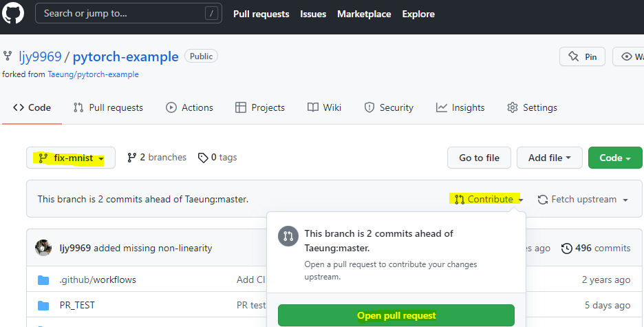Open the ljy9969 commit author link

[x=75, y=248]
